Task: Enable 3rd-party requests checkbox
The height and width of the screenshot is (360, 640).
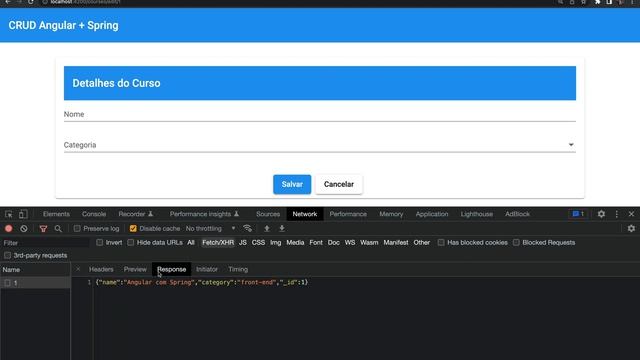Action: pyautogui.click(x=7, y=256)
